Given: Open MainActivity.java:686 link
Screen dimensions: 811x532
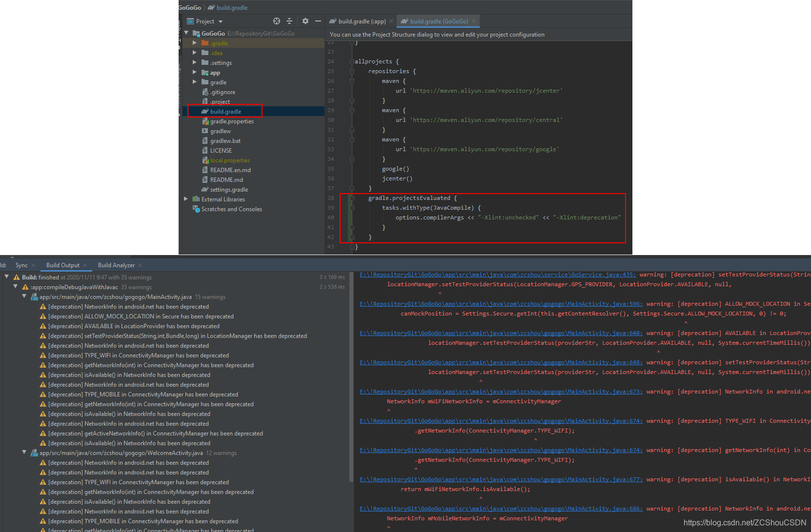Looking at the screenshot, I should coord(501,509).
